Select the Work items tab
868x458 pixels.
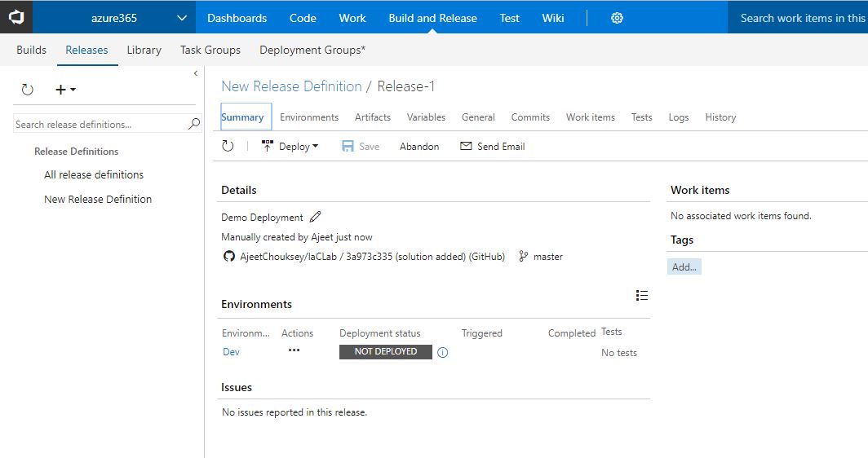click(590, 117)
